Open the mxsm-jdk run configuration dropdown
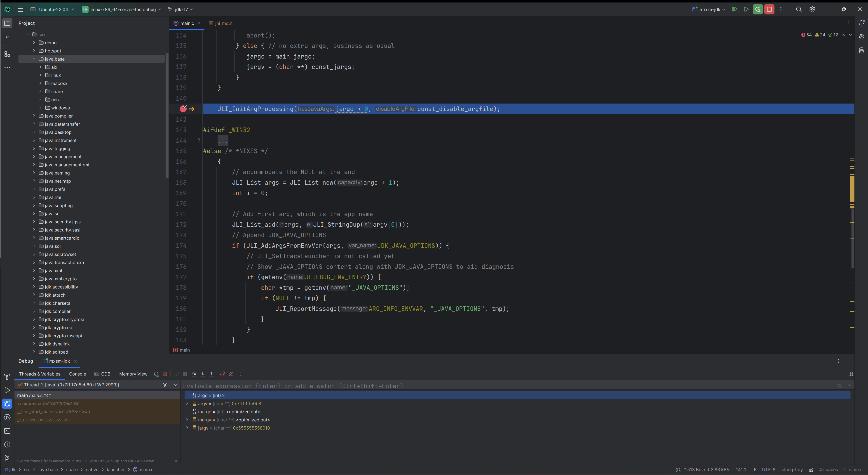The width and height of the screenshot is (868, 475). 710,9
